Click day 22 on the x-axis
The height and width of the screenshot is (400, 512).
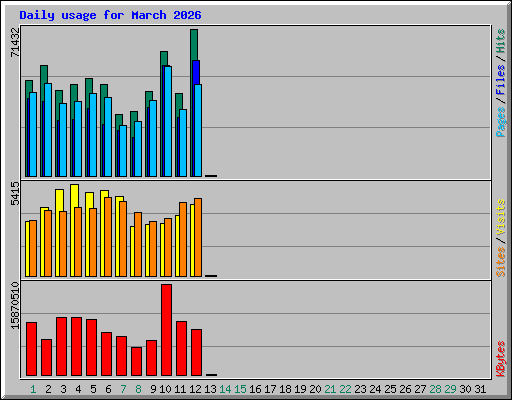345,389
